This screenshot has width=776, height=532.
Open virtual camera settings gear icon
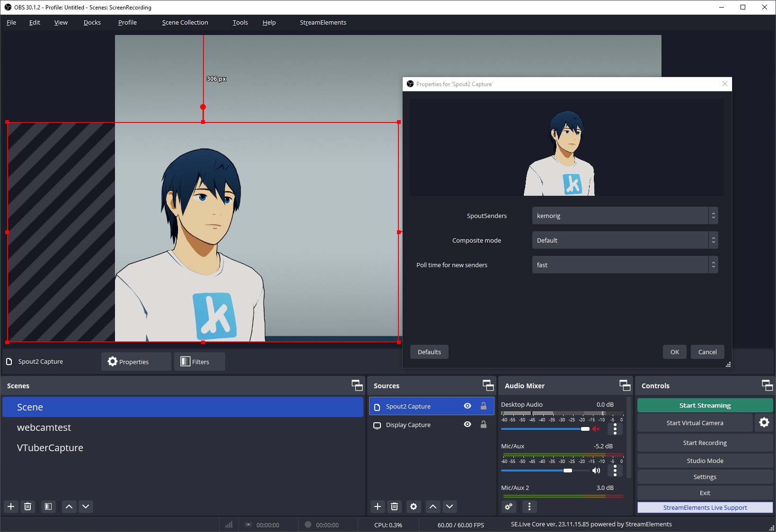[x=764, y=423]
